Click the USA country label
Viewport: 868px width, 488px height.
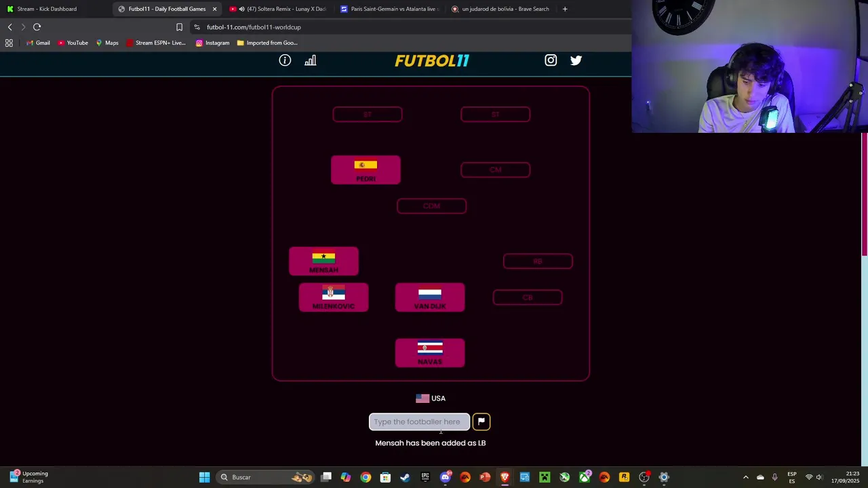(x=438, y=399)
